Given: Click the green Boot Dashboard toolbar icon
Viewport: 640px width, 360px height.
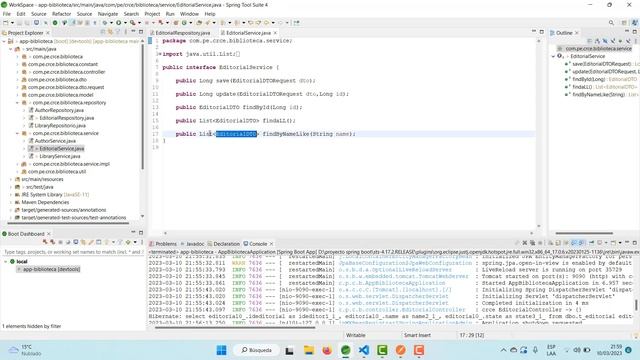Looking at the screenshot, I should 55,23.
